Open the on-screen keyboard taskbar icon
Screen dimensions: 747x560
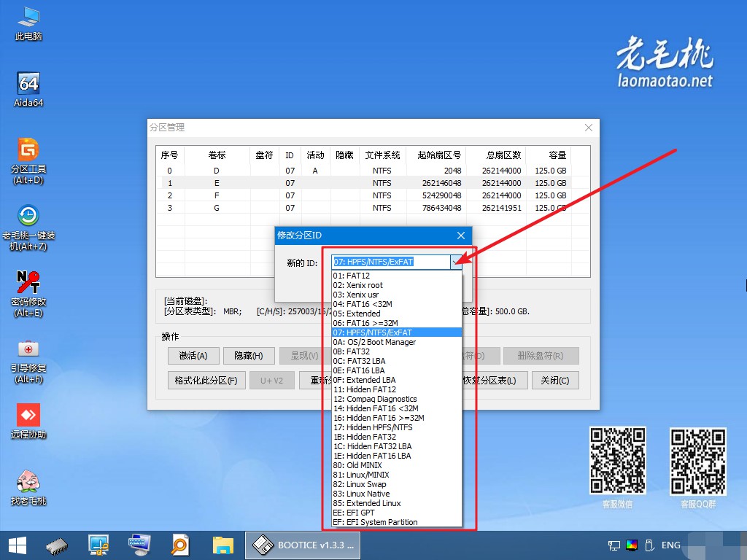[x=139, y=545]
